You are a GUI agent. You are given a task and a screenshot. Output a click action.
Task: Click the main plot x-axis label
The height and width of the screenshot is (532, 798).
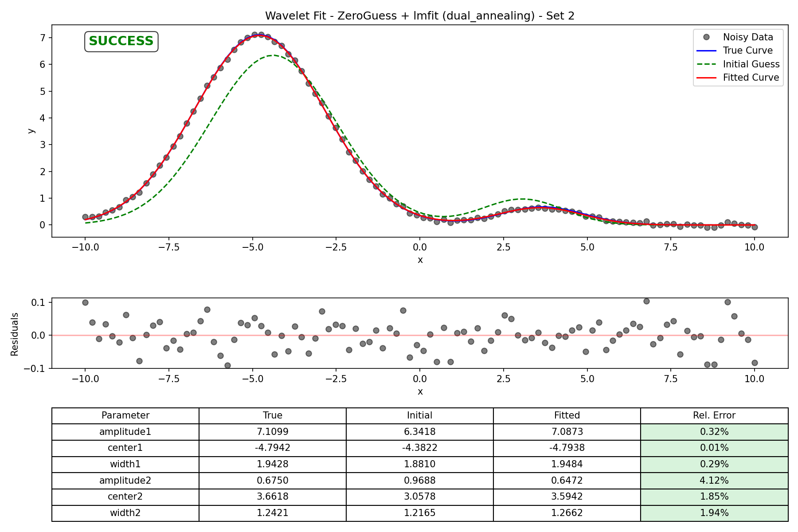point(420,260)
